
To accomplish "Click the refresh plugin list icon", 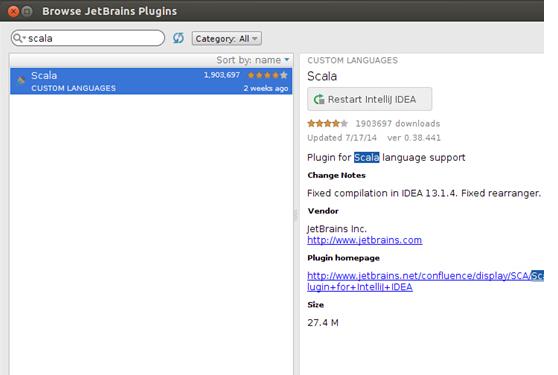I will [x=178, y=38].
